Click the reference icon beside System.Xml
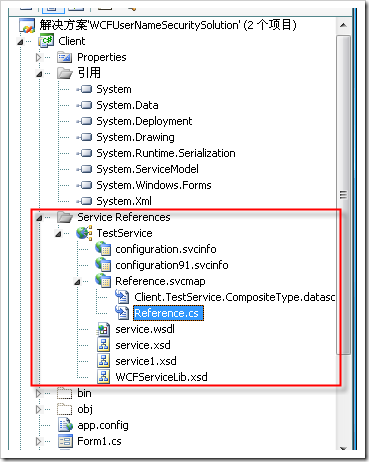The image size is (369, 462). (x=84, y=201)
